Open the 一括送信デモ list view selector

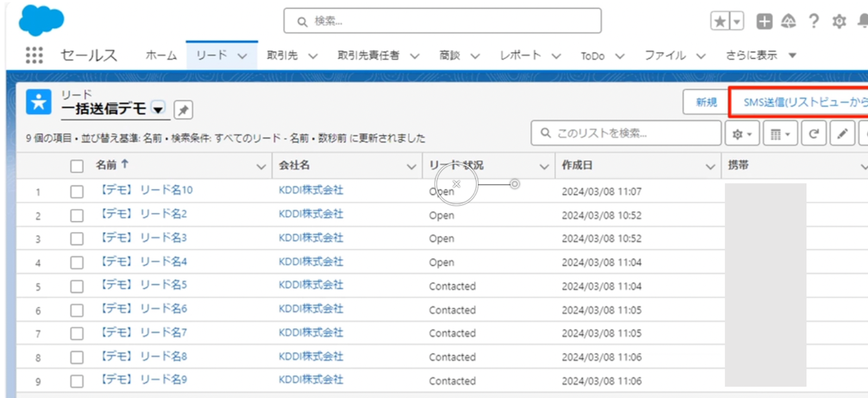(x=157, y=110)
